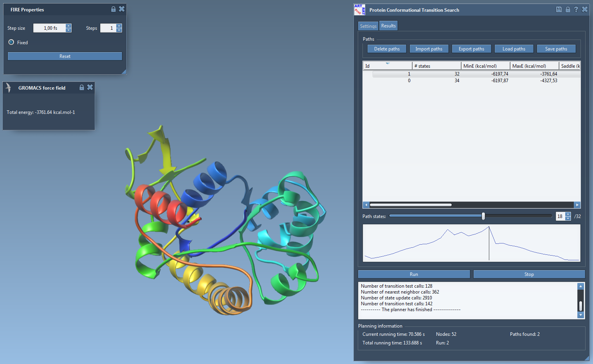
Task: Open help for Protein Conformational Transition Search
Action: [x=576, y=9]
